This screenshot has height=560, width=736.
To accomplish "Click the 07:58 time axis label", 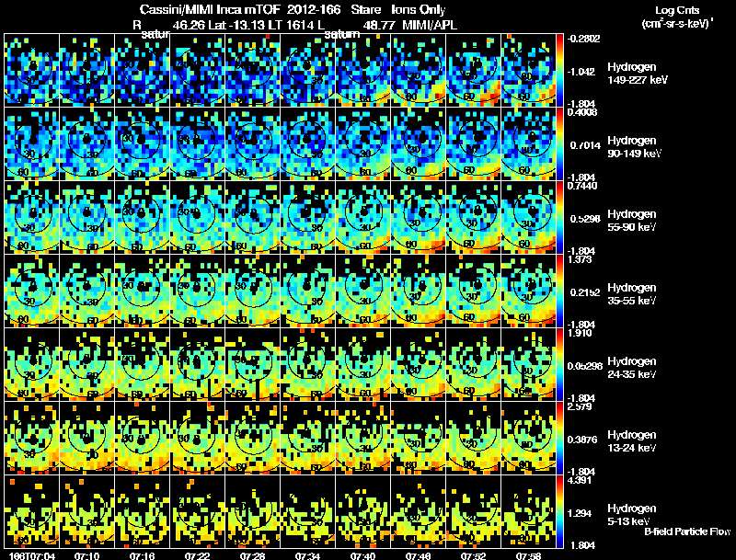I will click(x=528, y=556).
